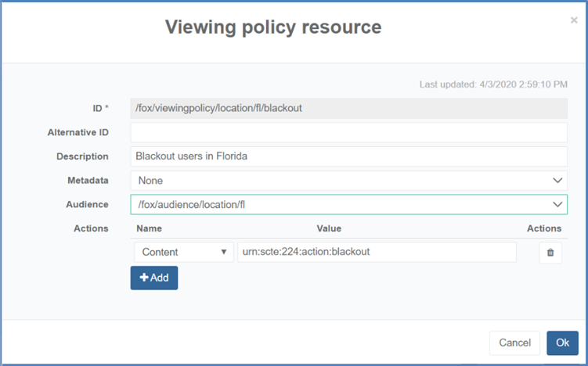Expand the Metadata dropdown set to None

(348, 180)
